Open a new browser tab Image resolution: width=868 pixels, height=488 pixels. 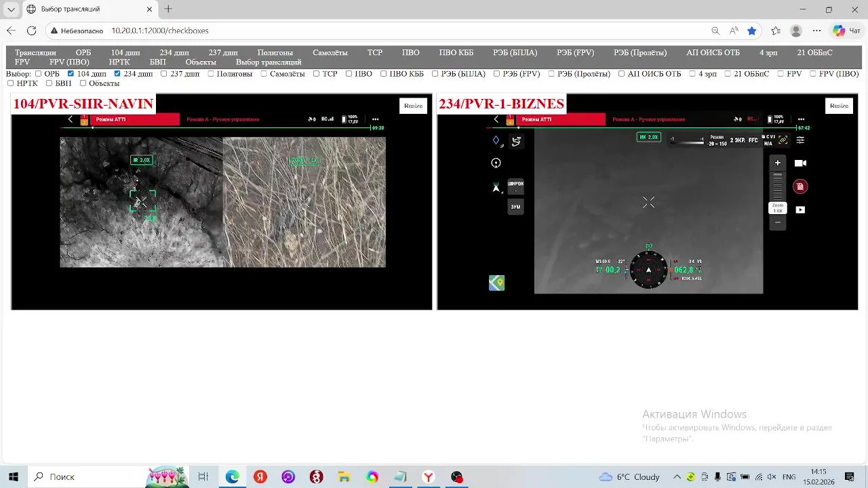tap(168, 9)
